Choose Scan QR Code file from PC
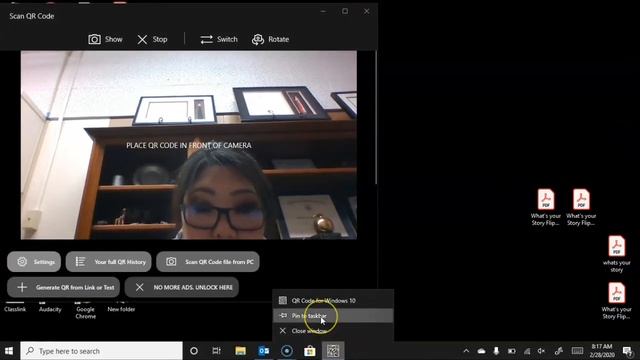The image size is (640, 360). [208, 262]
